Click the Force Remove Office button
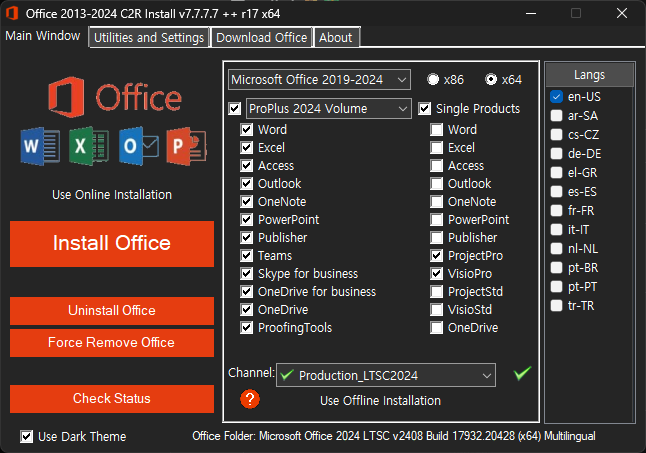Viewport: 646px width, 453px height. 112,343
